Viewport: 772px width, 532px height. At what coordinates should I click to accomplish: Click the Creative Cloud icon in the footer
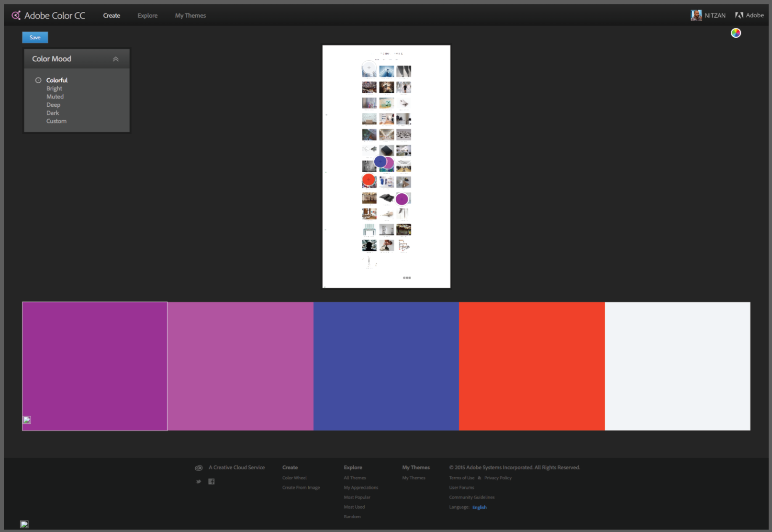click(199, 468)
